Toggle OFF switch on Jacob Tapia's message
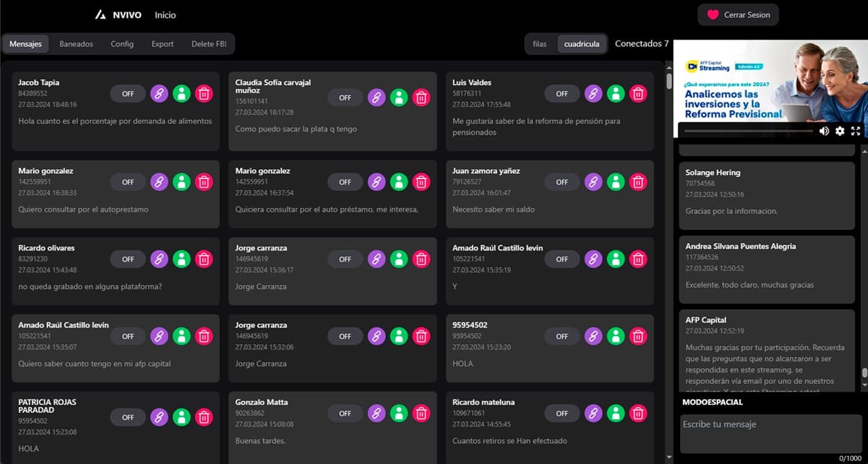Viewport: 868px width, 464px height. [128, 94]
